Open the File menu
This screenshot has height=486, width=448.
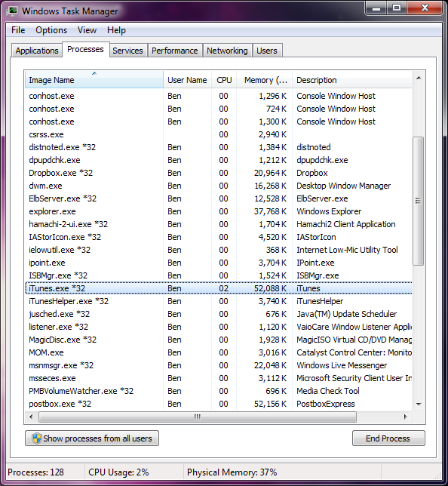click(18, 30)
